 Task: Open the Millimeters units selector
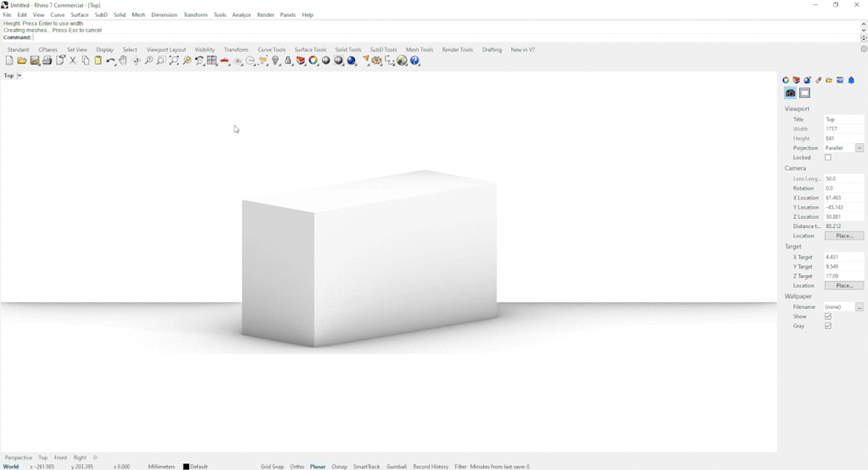pyautogui.click(x=162, y=467)
